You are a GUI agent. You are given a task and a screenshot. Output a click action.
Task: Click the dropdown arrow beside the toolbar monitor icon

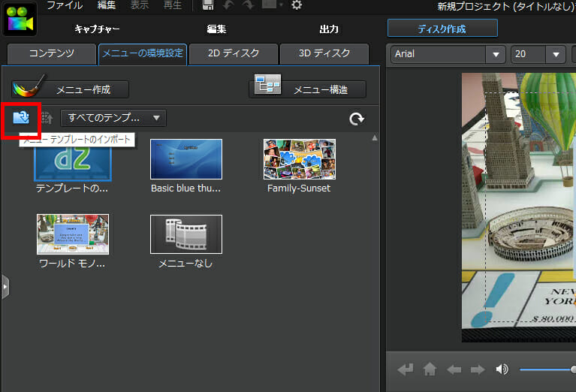(281, 5)
